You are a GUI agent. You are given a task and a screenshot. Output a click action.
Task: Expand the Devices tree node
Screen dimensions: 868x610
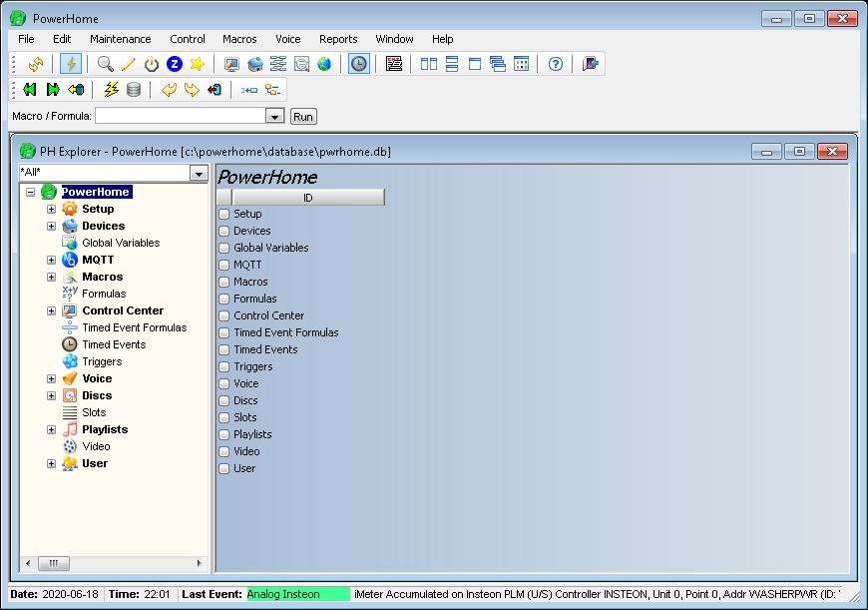point(52,226)
